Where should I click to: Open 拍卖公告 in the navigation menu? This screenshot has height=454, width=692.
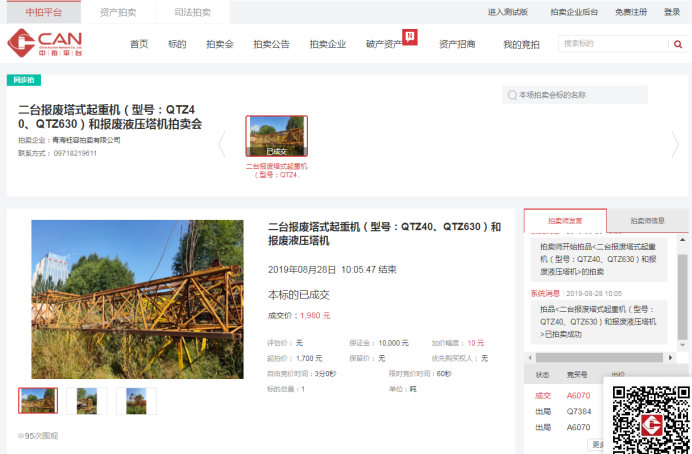click(x=271, y=44)
